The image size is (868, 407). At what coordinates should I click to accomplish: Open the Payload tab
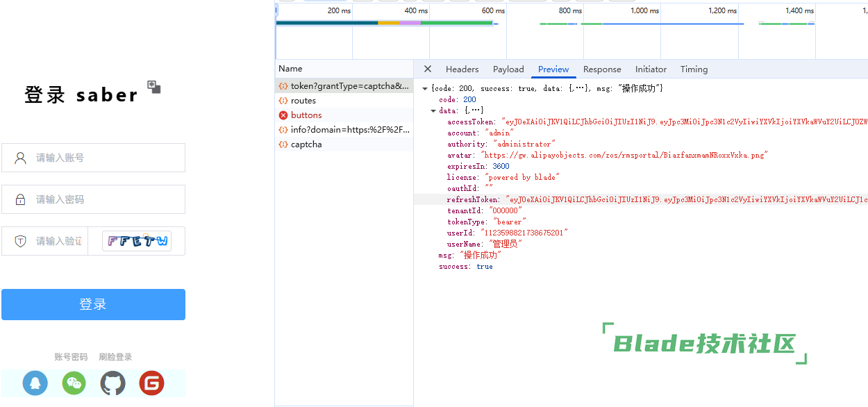(x=508, y=69)
